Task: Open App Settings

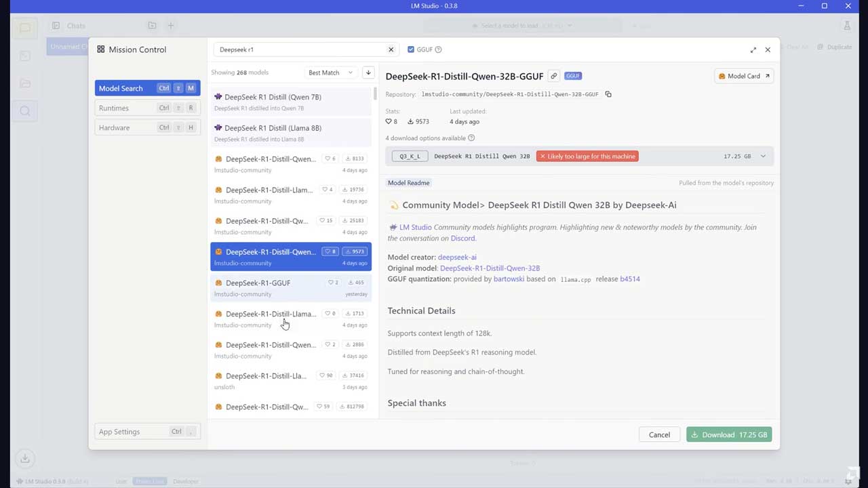Action: tap(147, 432)
